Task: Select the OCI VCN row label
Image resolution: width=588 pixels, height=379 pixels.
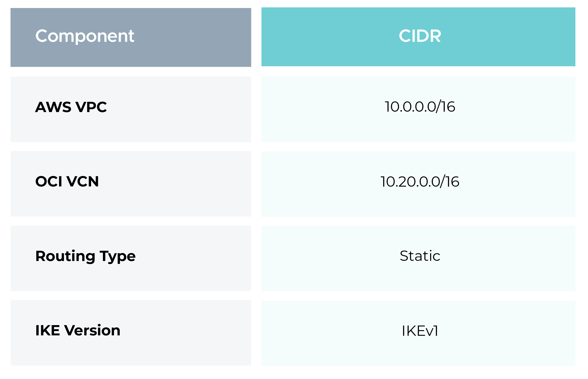Action: [x=131, y=184]
